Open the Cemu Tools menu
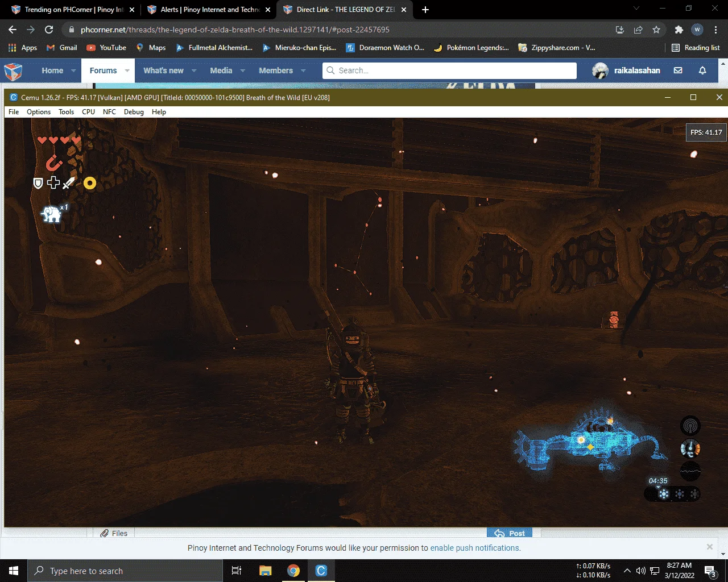This screenshot has width=728, height=582. (67, 112)
